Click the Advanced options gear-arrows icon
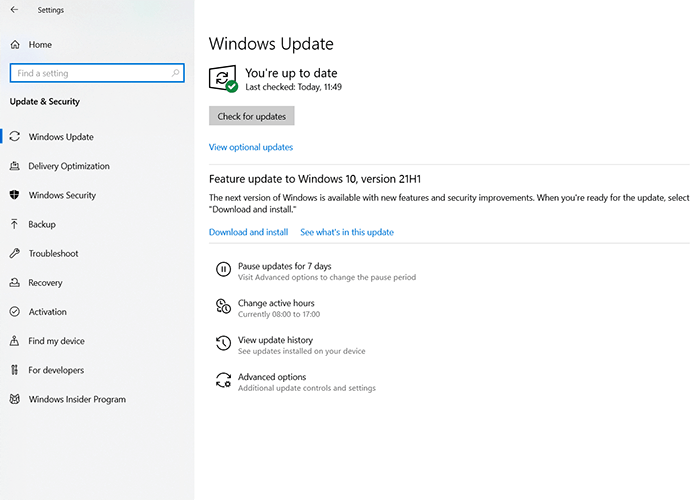The height and width of the screenshot is (500, 700). [x=223, y=380]
